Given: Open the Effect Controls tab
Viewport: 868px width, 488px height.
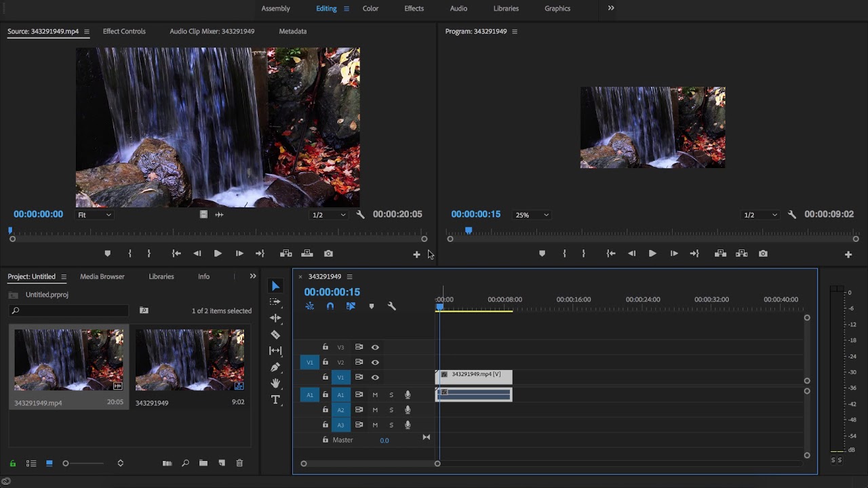Looking at the screenshot, I should pyautogui.click(x=124, y=31).
